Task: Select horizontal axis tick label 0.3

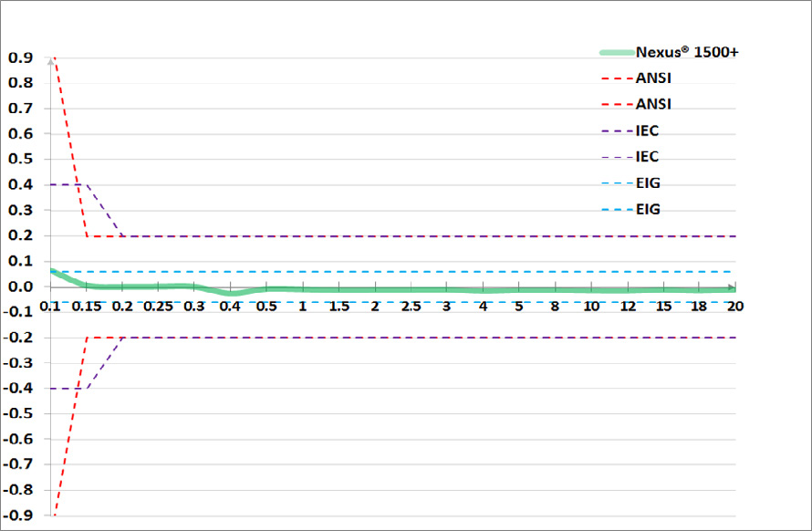Action: coord(194,307)
